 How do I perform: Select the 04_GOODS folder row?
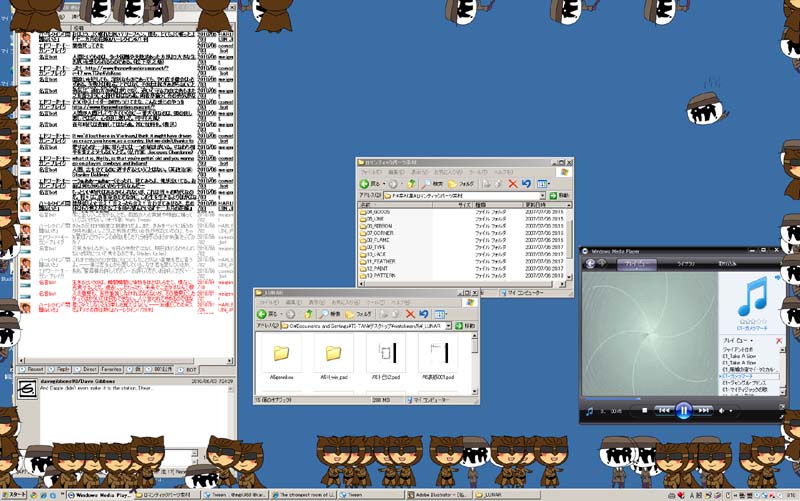(464, 212)
